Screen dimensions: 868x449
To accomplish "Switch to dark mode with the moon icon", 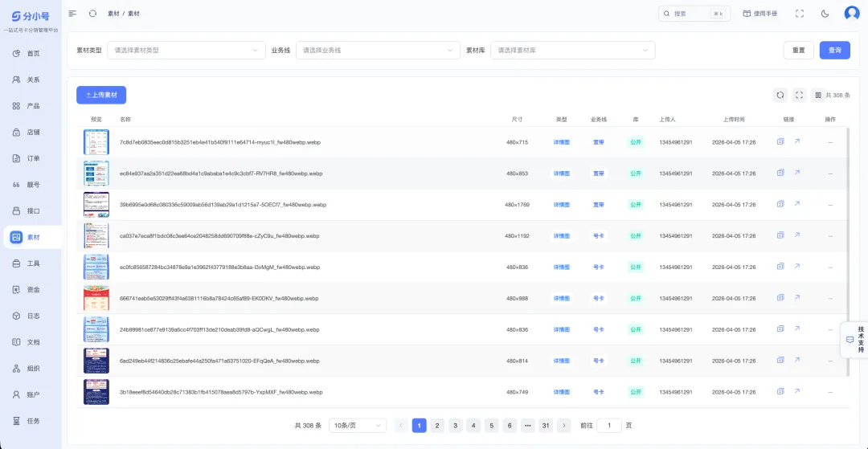I will click(x=825, y=14).
